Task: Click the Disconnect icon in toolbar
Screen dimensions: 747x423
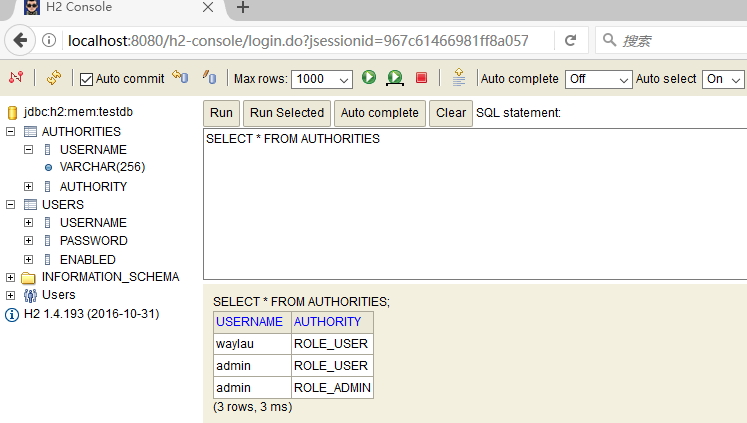Action: (x=16, y=78)
